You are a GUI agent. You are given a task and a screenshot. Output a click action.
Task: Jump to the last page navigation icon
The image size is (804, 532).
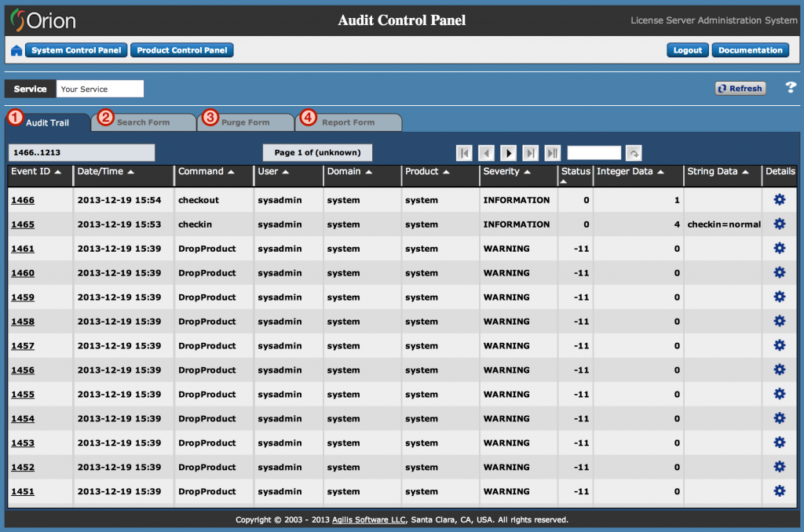click(528, 152)
